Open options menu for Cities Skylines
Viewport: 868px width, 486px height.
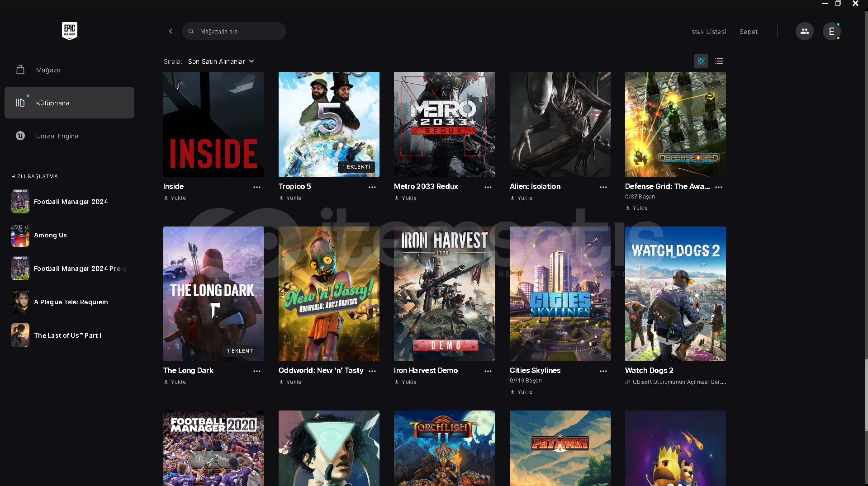point(603,371)
